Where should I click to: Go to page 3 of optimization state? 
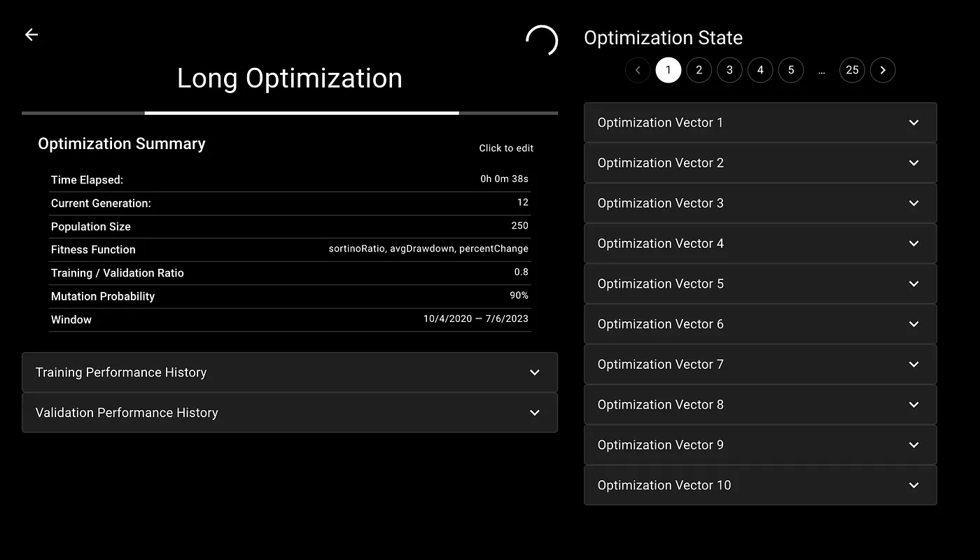[729, 70]
